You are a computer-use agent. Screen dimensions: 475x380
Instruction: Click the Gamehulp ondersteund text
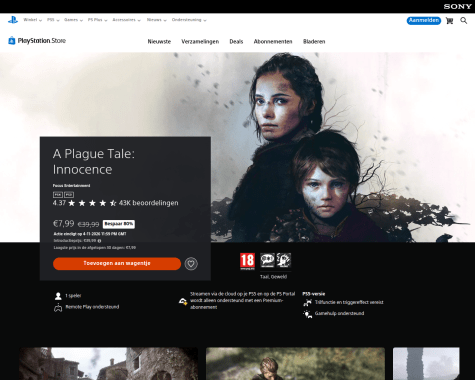pos(339,313)
